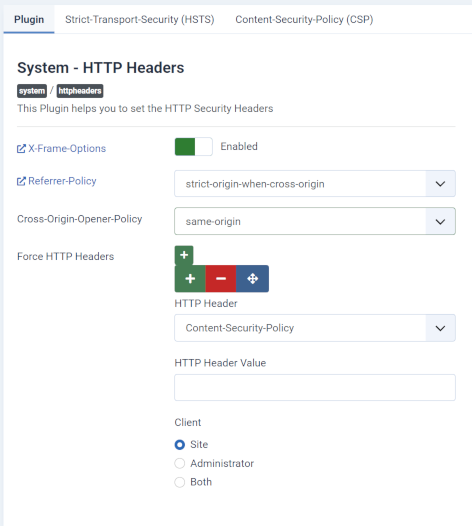This screenshot has height=526, width=472.
Task: Open the HTTP Header Content-Security-Policy dropdown
Action: (x=315, y=328)
